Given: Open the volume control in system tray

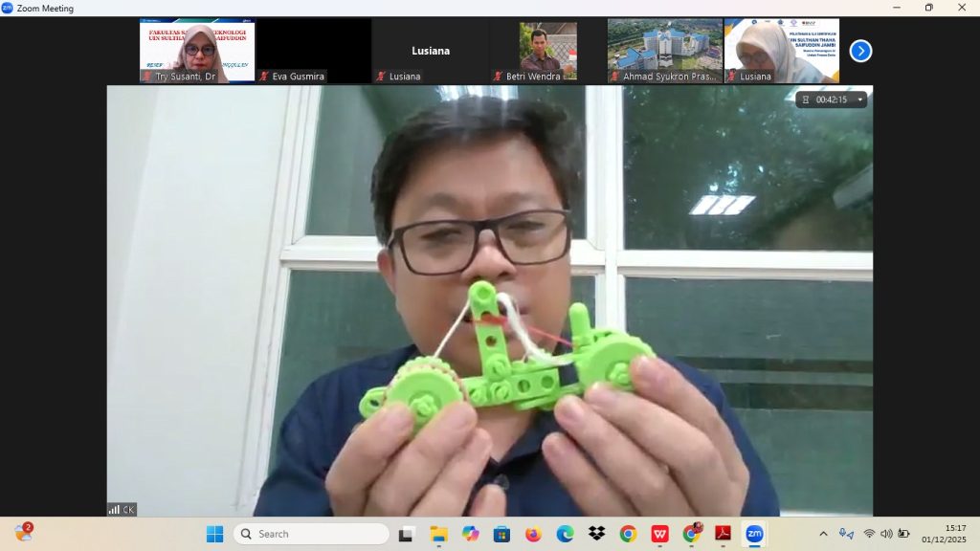Looking at the screenshot, I should (886, 534).
